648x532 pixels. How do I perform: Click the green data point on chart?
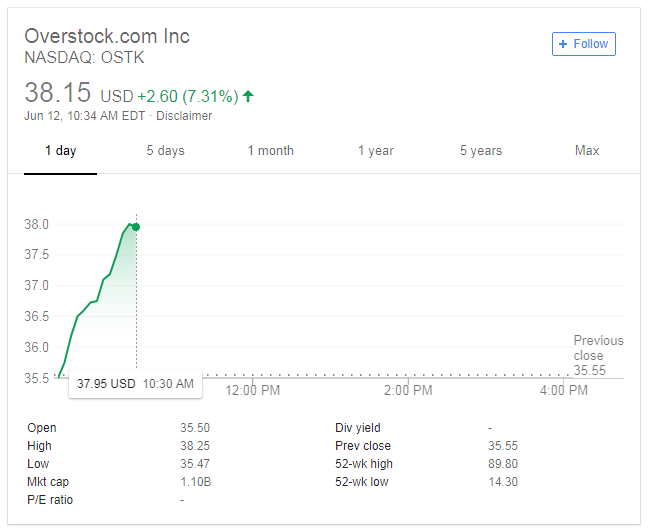click(x=136, y=227)
